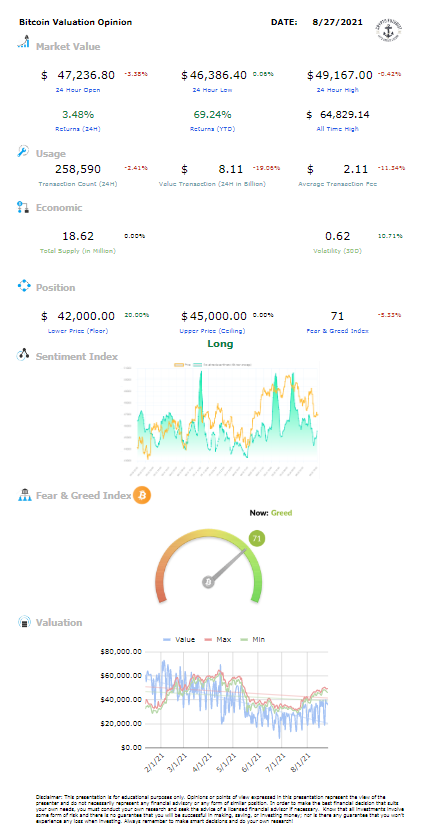This screenshot has width=433, height=840.
Task: Click the 47,236.80 open price value
Action: (86, 75)
